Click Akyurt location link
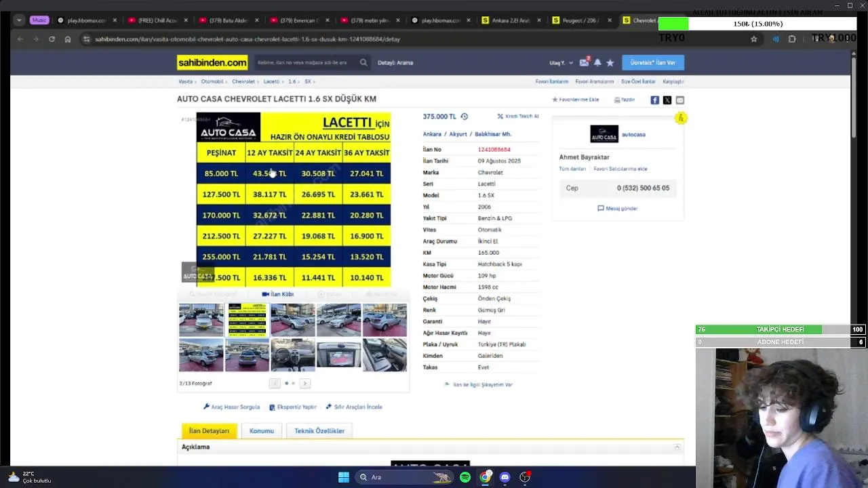The image size is (868, 488). [458, 134]
